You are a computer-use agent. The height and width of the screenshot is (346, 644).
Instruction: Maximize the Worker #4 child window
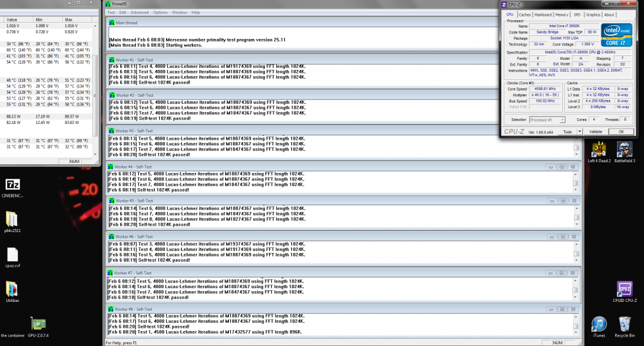pyautogui.click(x=562, y=167)
